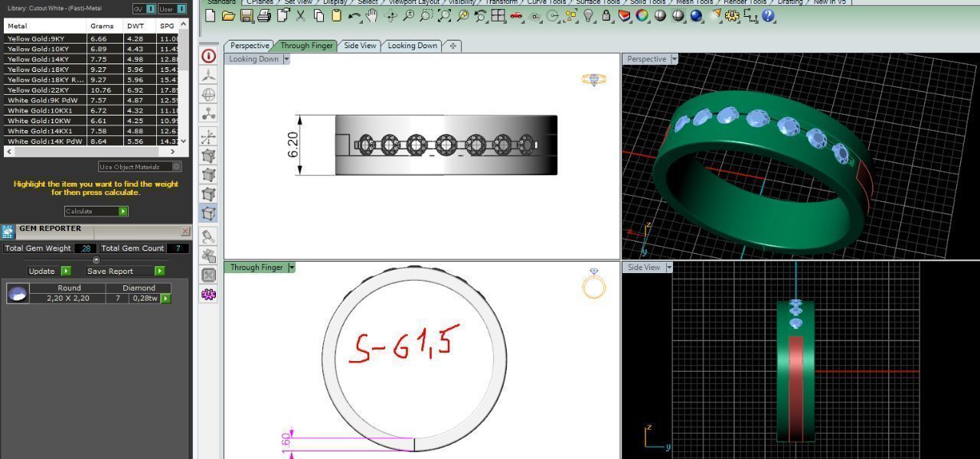Viewport: 980px width, 459px height.
Task: Open a file with the folder icon
Action: (x=228, y=15)
